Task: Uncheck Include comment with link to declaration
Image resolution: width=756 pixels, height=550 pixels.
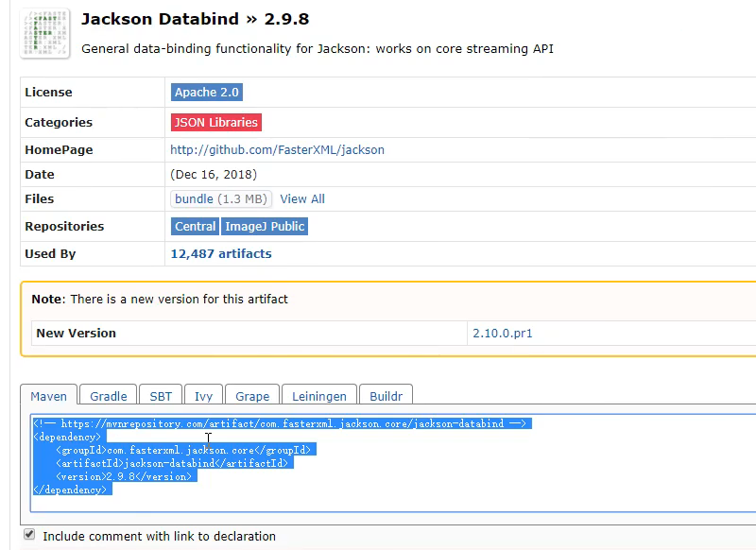Action: (x=29, y=534)
